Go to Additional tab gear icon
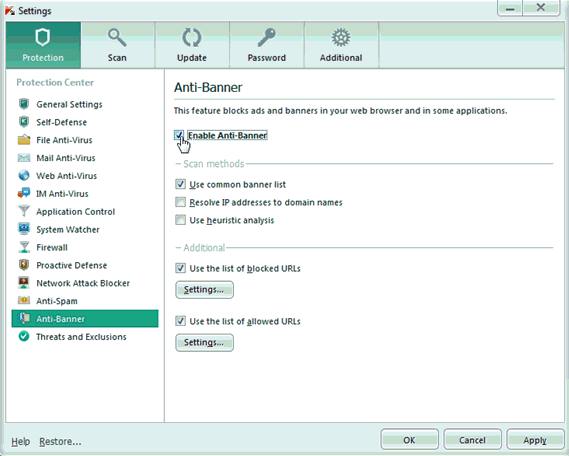The width and height of the screenshot is (569, 456). point(341,37)
